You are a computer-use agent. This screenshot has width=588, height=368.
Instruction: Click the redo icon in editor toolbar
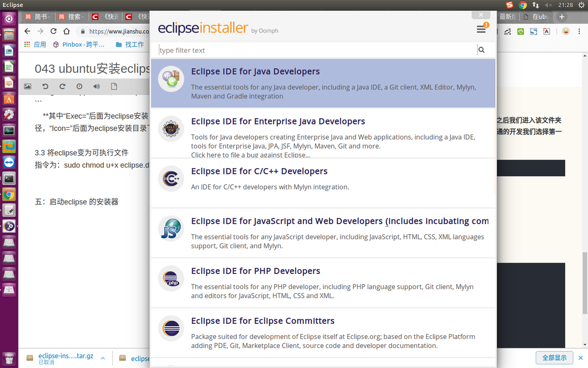pos(62,86)
